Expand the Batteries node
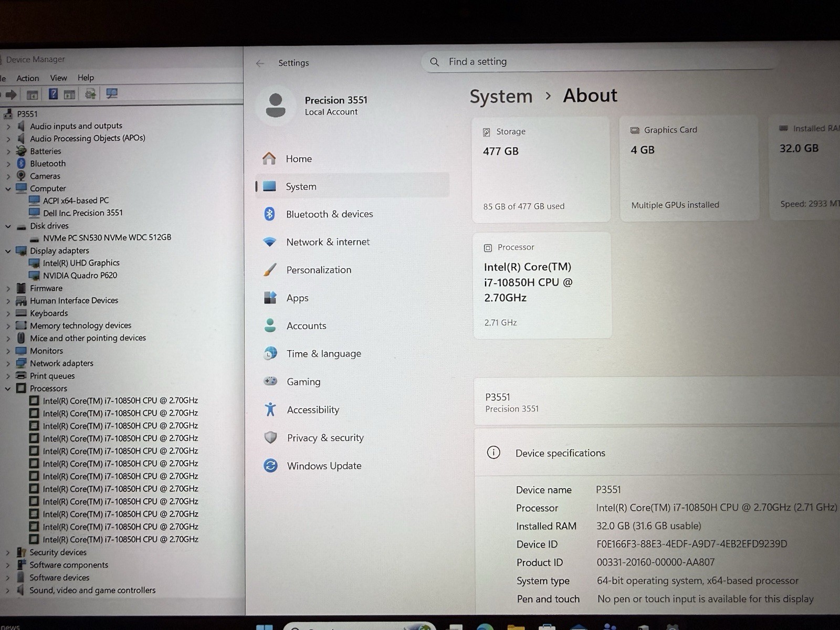Viewport: 840px width, 630px height. click(8, 151)
